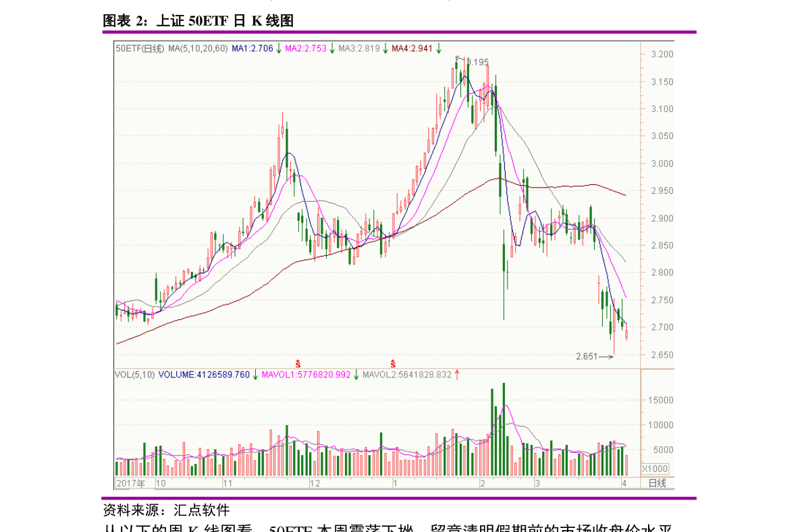804x532 pixels.
Task: Click month 12 on the time axis
Action: click(314, 483)
